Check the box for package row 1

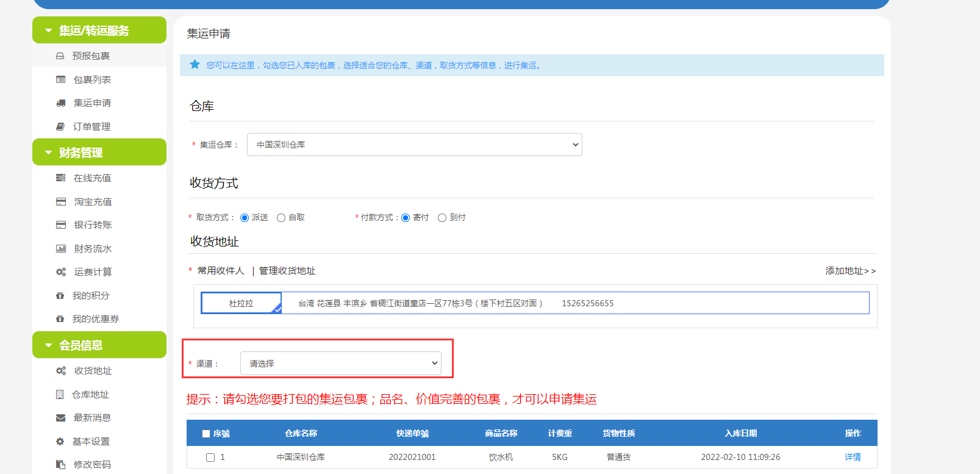210,458
